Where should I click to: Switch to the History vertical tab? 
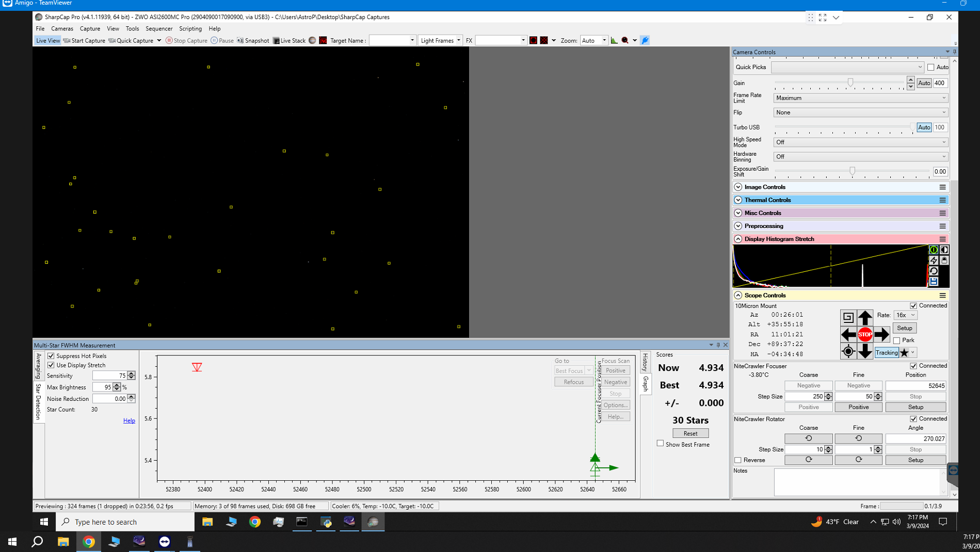645,362
